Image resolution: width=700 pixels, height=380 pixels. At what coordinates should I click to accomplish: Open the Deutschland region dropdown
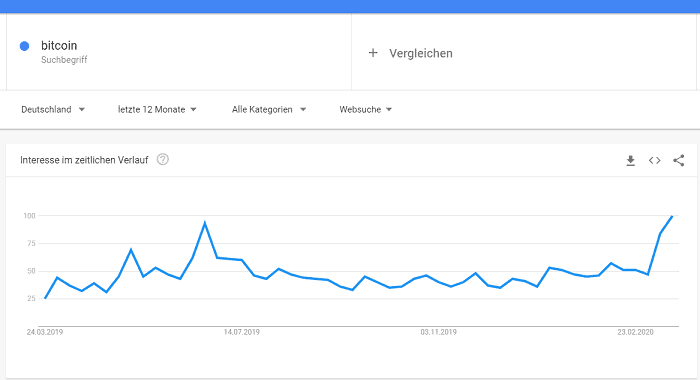click(53, 109)
